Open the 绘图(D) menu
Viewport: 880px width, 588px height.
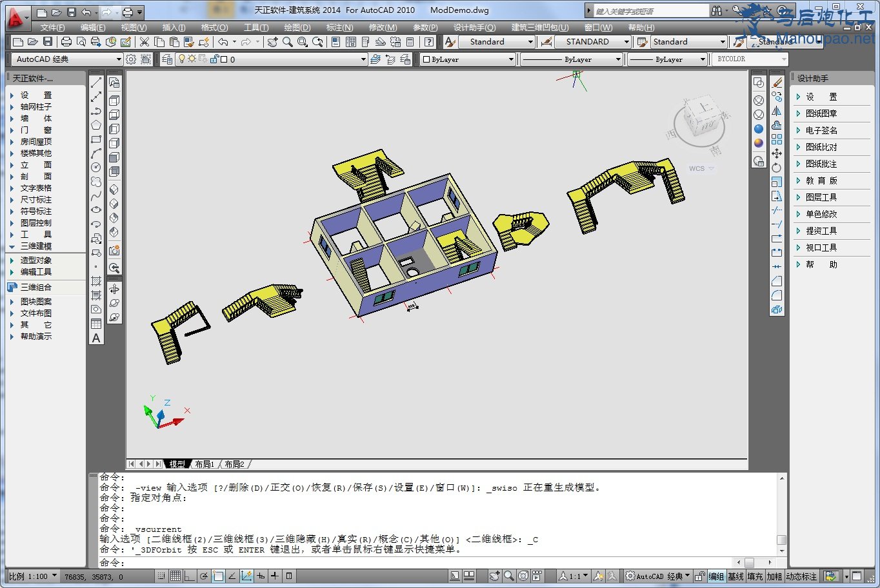tap(297, 28)
